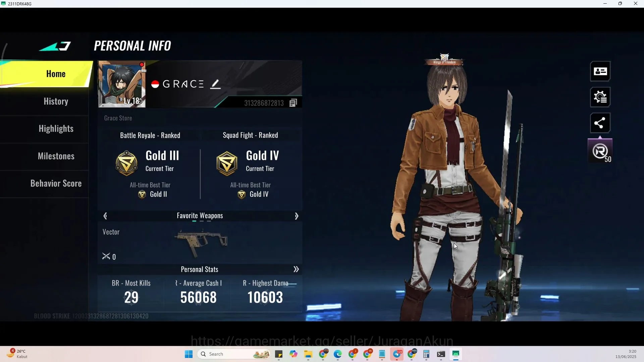Screen dimensions: 644x362
Task: Click the Battle Royale - Ranked heading
Action: [x=150, y=135]
